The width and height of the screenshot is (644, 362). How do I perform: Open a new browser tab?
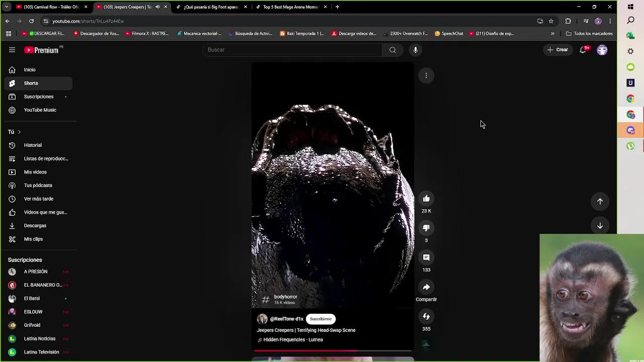337,7
